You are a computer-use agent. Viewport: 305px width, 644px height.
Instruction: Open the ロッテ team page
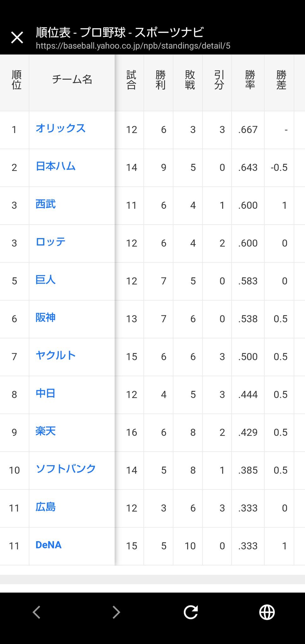[51, 242]
